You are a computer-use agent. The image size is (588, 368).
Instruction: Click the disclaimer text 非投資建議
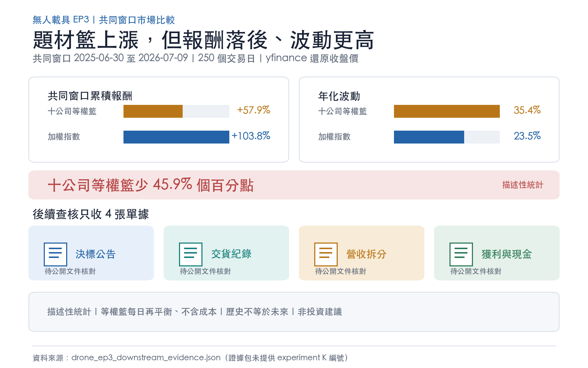pyautogui.click(x=320, y=312)
